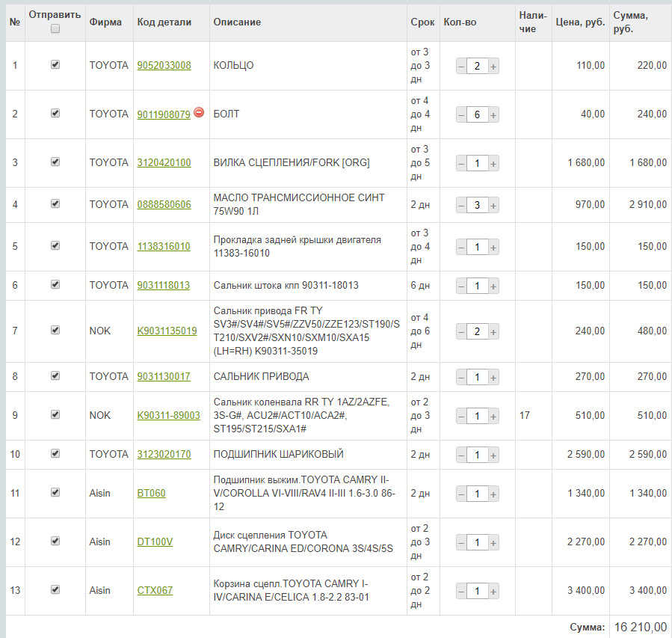Toggle the checkbox for Aisin CTX067 row
Viewport: 672px width, 638px height.
(x=55, y=589)
